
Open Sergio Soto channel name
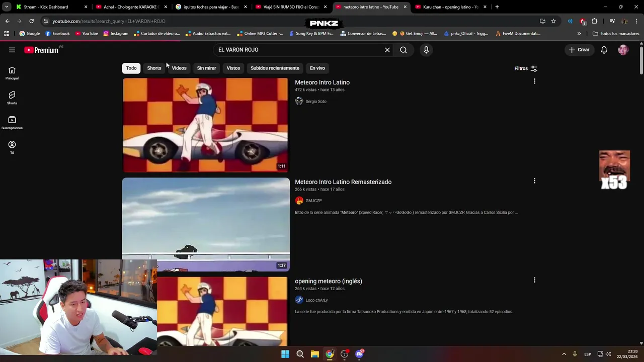(x=316, y=102)
